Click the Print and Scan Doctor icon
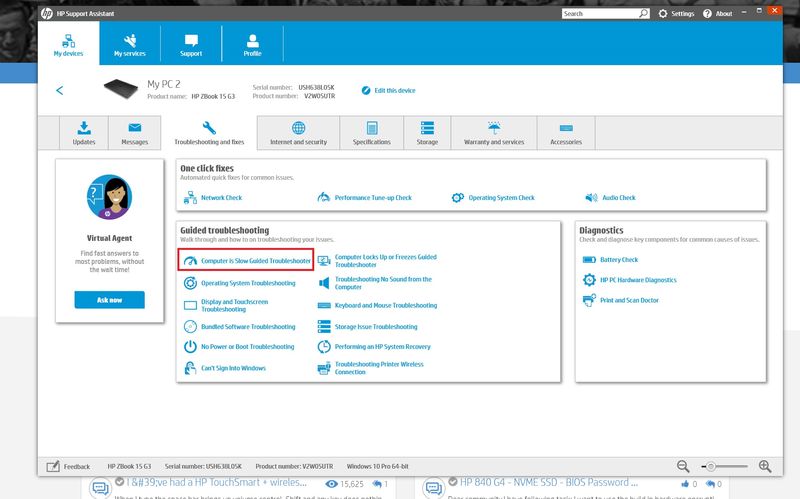The image size is (800, 499). click(x=589, y=300)
